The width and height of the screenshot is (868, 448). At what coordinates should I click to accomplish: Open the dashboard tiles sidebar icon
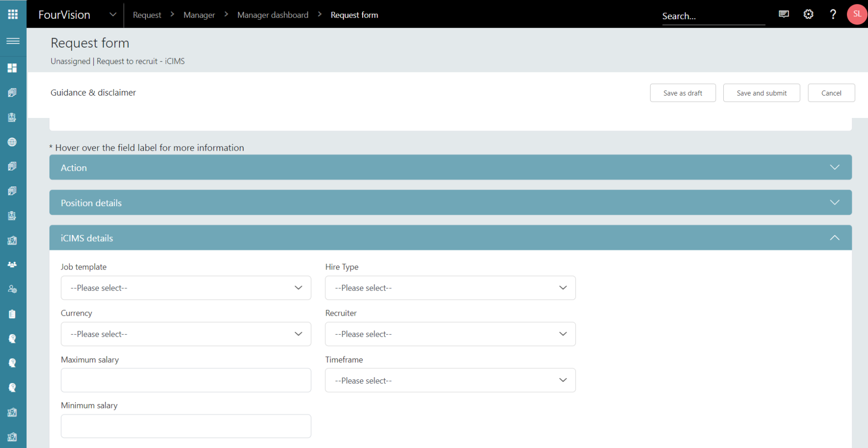point(12,68)
